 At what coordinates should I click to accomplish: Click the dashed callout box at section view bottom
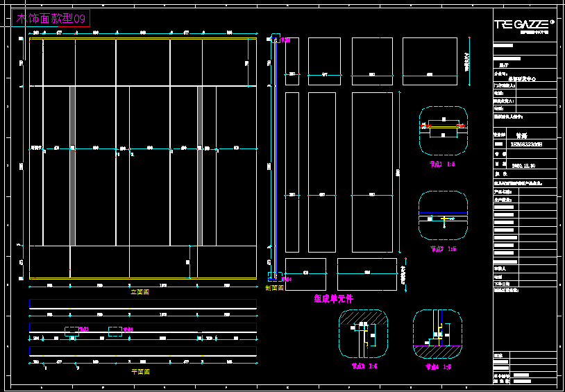tap(276, 276)
